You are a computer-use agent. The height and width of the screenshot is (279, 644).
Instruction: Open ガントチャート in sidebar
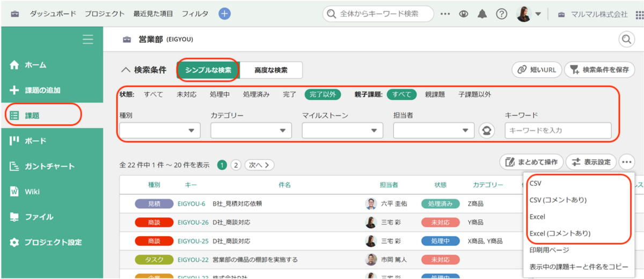42,166
